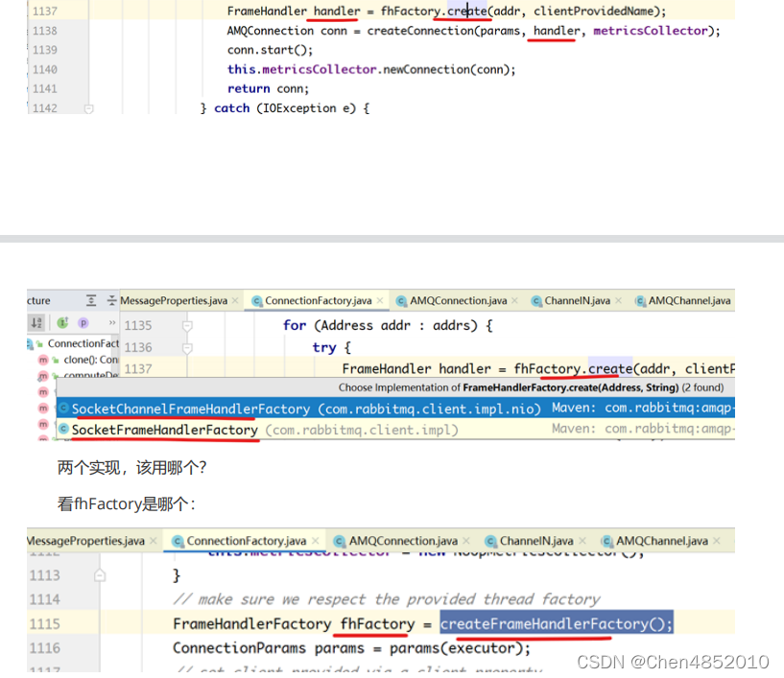784x678 pixels.
Task: Close ConnectionFactory.java tab in middle editor
Action: coord(380,300)
